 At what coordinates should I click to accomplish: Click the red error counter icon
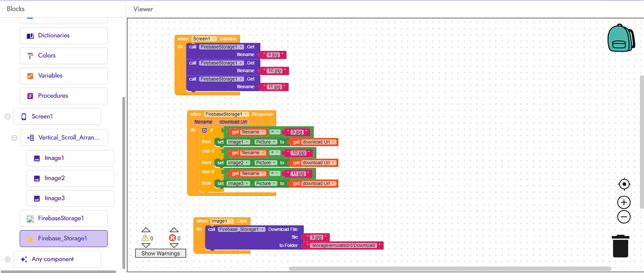[x=172, y=238]
